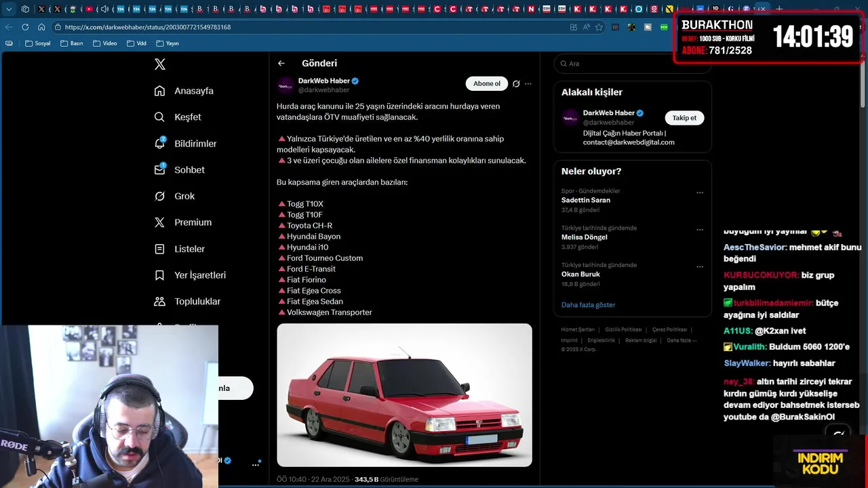This screenshot has height=488, width=868.
Task: Click the X logo in sidebar
Action: pyautogui.click(x=160, y=64)
